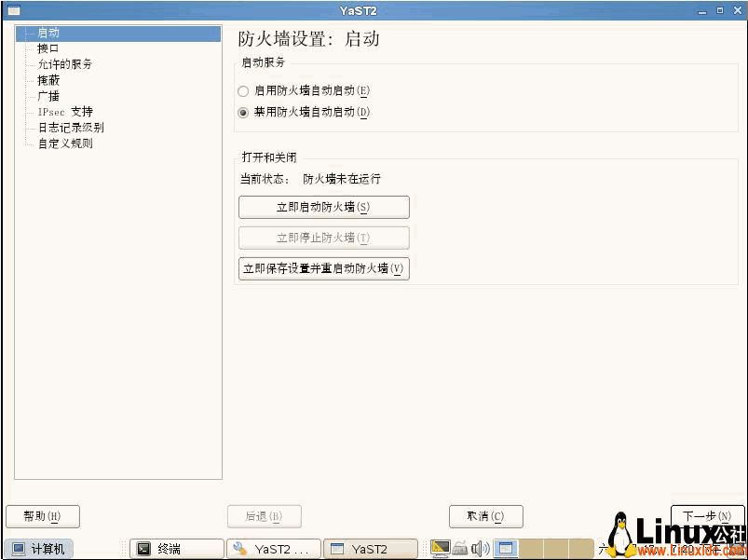Open volume speaker tray icon
This screenshot has height=560, width=748.
pyautogui.click(x=480, y=549)
